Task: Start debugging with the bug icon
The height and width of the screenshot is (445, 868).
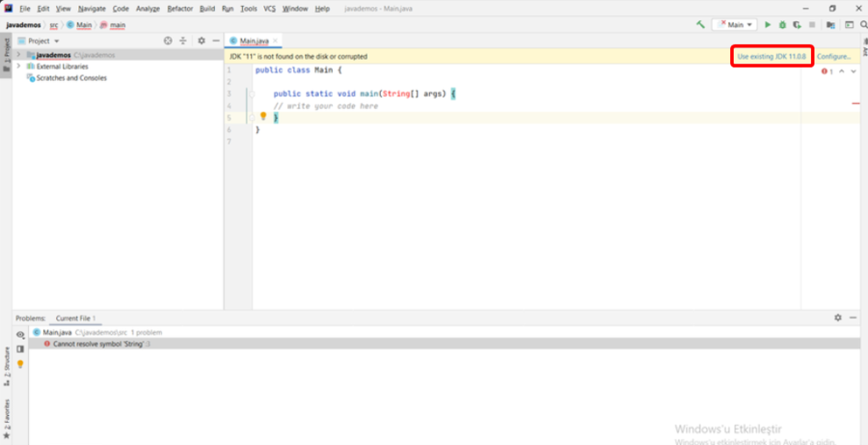Action: 782,25
